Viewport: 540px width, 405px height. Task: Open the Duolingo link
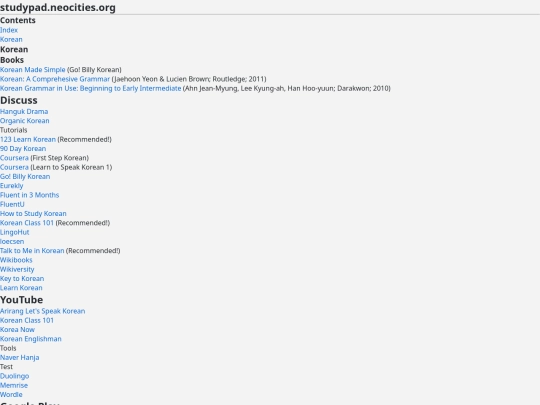14,376
